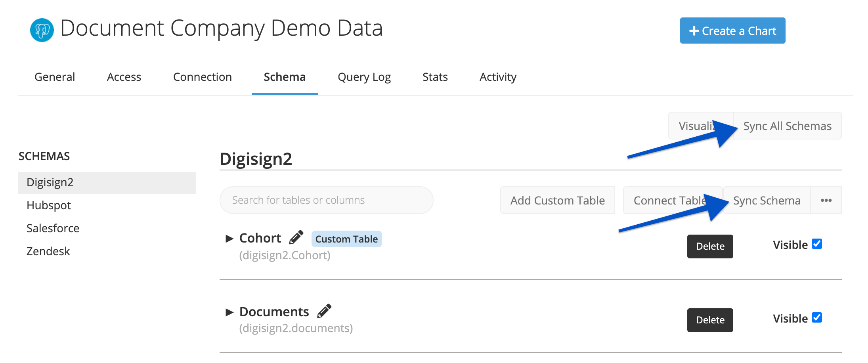Viewport: 868px width, 363px height.
Task: Click Add Custom Table button
Action: click(x=558, y=200)
